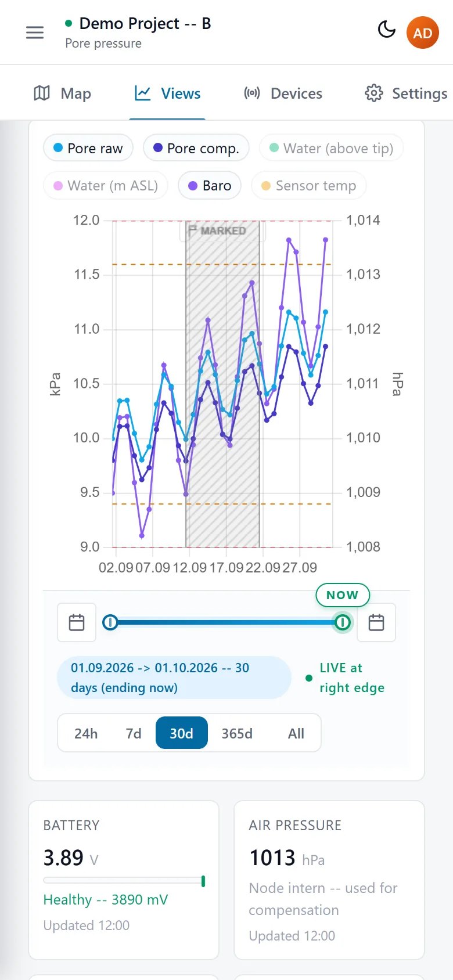Click the battery level progress bar
The width and height of the screenshot is (453, 980).
[x=124, y=881]
